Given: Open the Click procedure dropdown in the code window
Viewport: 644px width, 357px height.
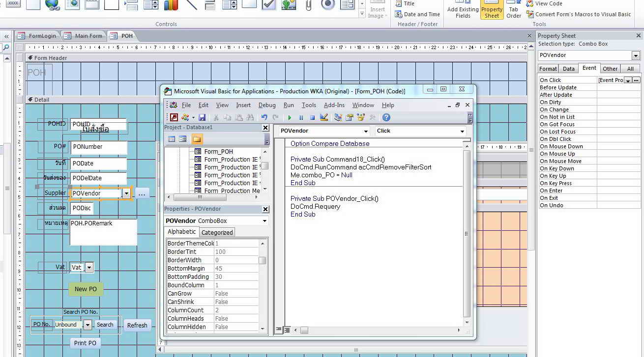Looking at the screenshot, I should pyautogui.click(x=462, y=131).
